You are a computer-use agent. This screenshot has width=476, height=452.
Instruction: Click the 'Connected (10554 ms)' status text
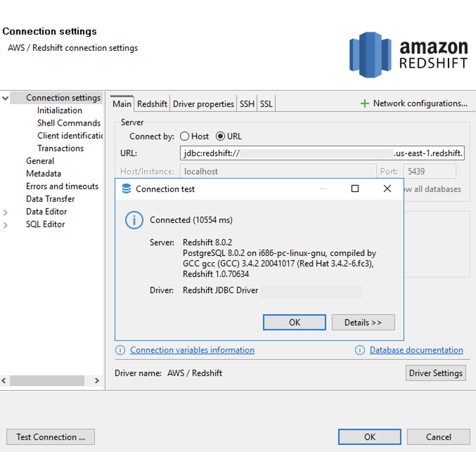click(x=191, y=220)
